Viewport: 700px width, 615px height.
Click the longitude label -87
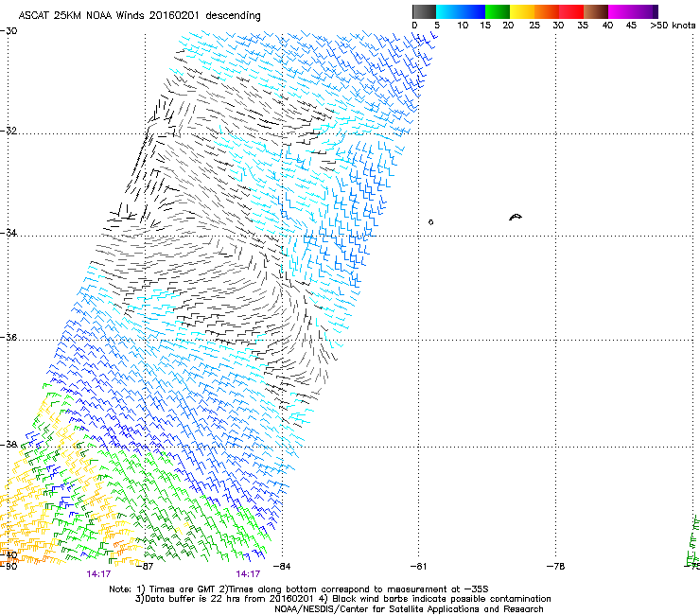pyautogui.click(x=145, y=567)
